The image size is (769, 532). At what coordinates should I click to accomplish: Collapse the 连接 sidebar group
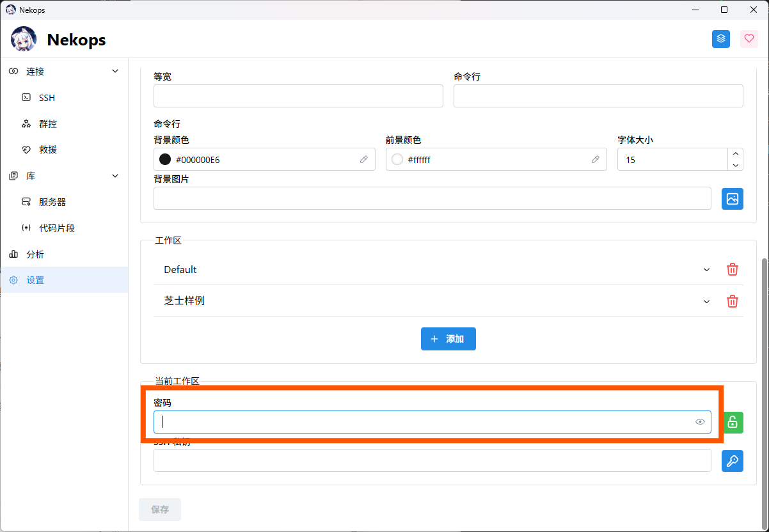tap(115, 71)
